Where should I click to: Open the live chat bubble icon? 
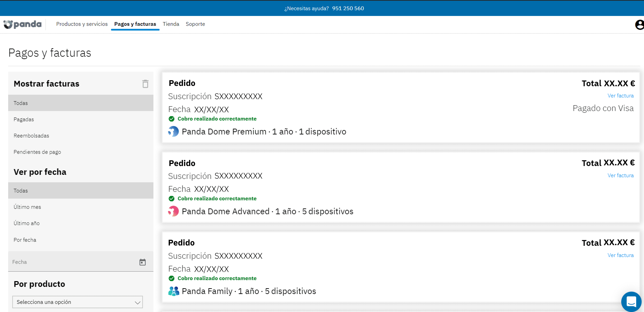click(x=631, y=301)
